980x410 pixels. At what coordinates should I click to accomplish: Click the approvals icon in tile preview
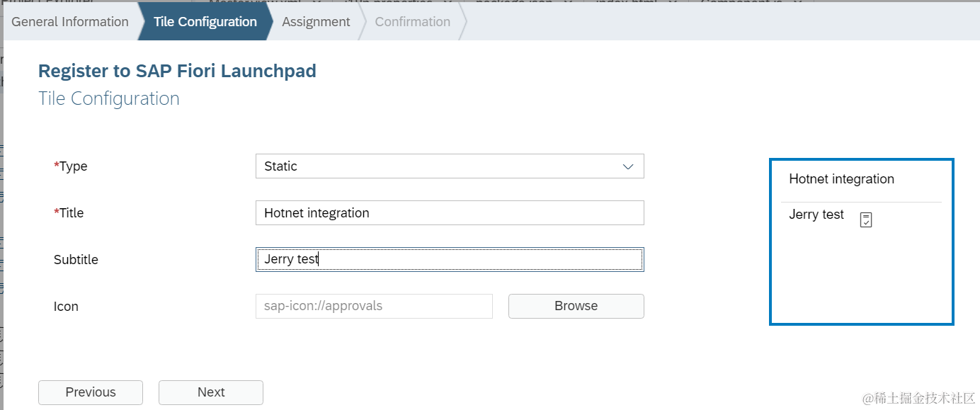coord(865,220)
